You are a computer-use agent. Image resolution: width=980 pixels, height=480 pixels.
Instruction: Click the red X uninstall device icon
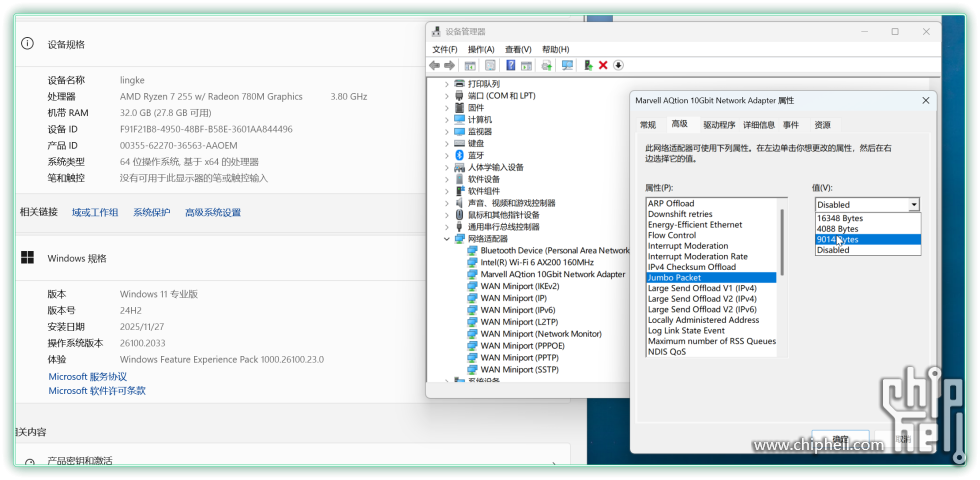pyautogui.click(x=603, y=65)
